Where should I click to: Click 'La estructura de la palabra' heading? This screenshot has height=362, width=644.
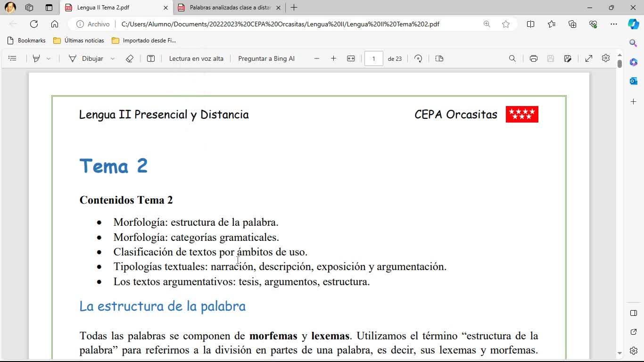click(162, 306)
